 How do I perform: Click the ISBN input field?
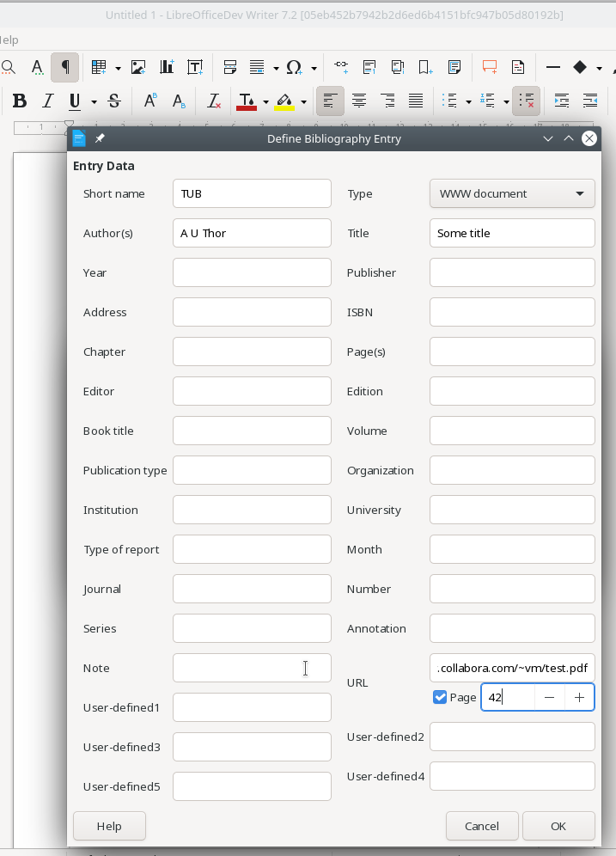(x=512, y=312)
